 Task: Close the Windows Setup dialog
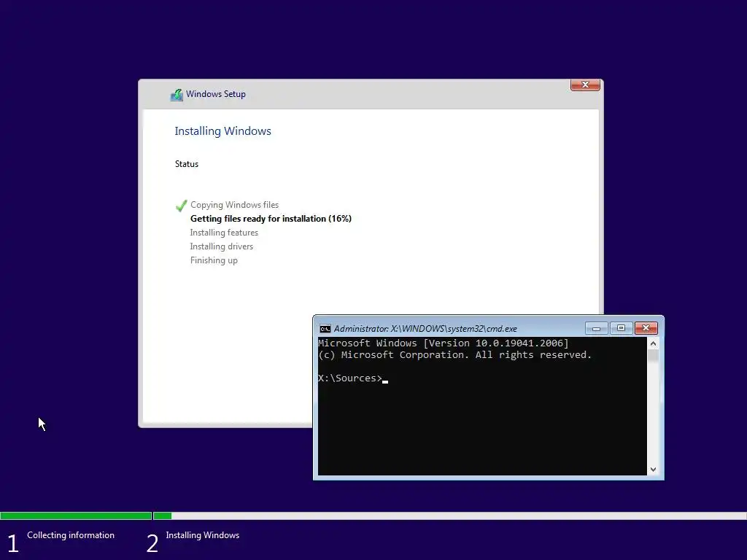[x=585, y=85]
